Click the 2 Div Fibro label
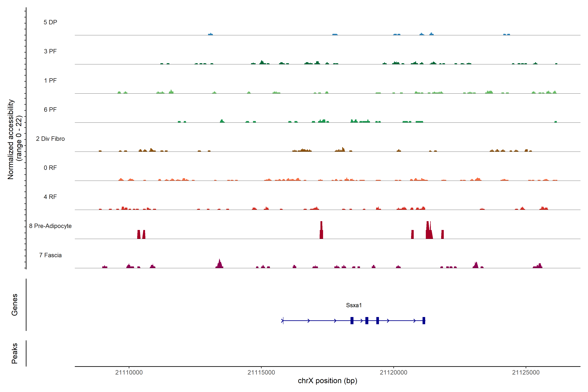 click(50, 139)
